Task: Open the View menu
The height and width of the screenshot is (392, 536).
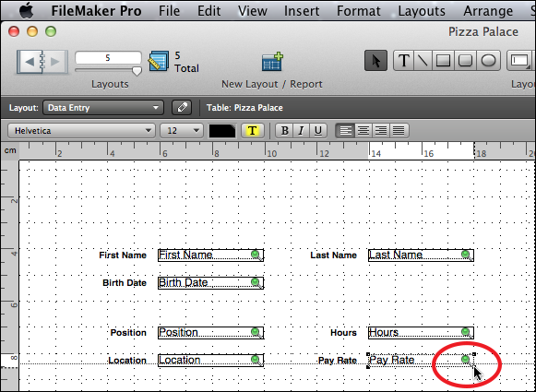Action: click(x=252, y=11)
